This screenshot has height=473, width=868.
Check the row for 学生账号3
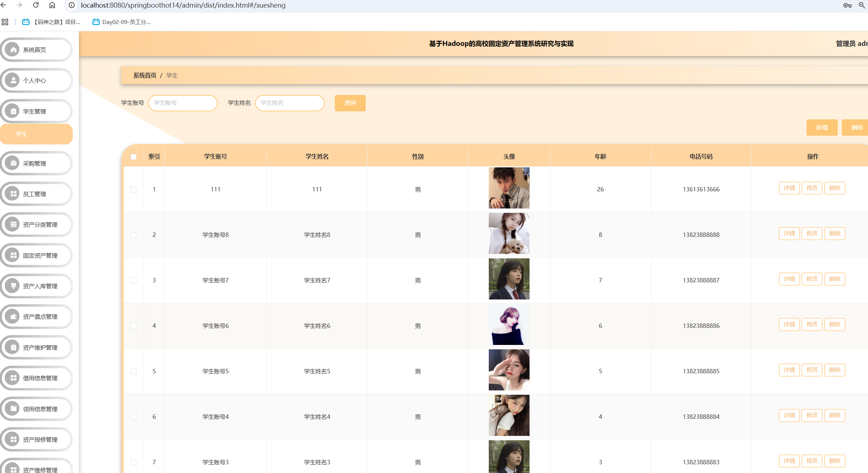coord(134,462)
